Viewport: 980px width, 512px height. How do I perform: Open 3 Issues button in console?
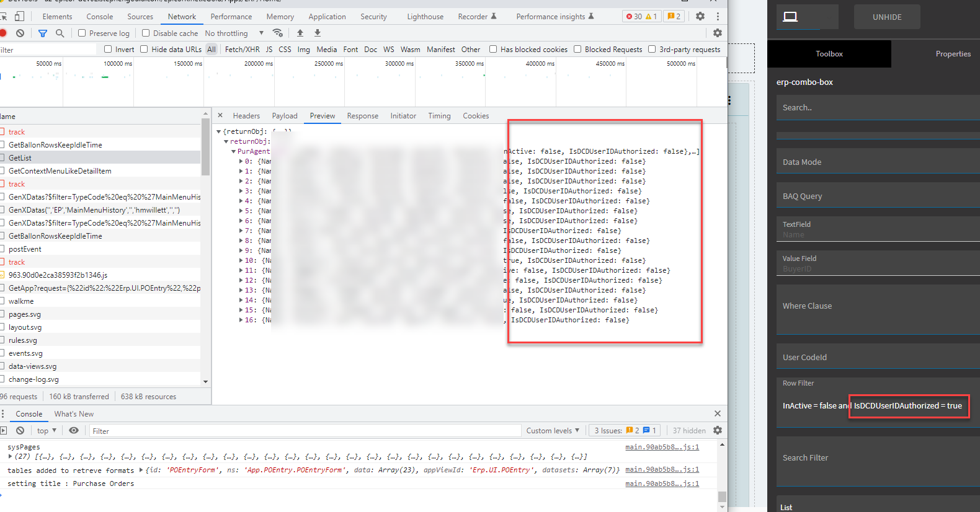tap(625, 431)
